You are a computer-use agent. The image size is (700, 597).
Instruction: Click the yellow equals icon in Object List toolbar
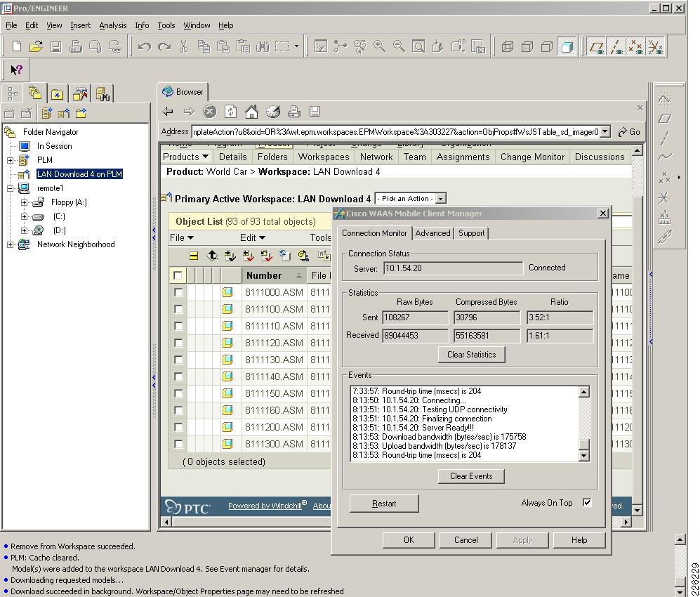click(x=193, y=256)
